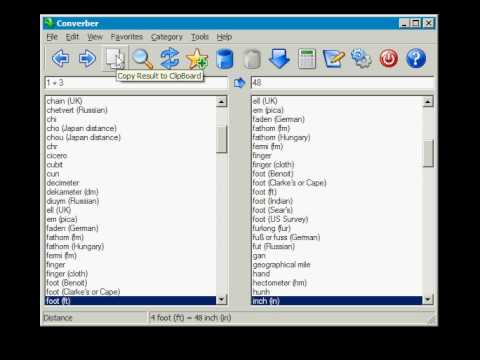Click the input value field showing 1 + 3
This screenshot has width=480, height=360.
[x=136, y=83]
